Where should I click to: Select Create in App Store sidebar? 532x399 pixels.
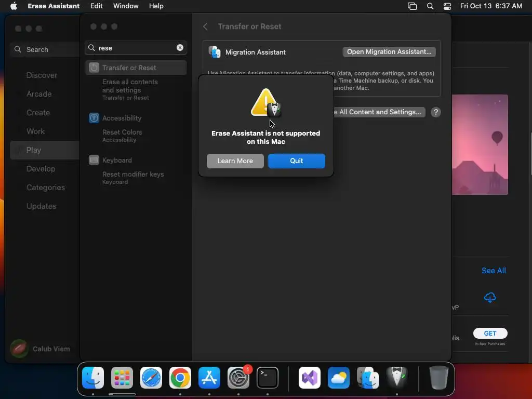tap(38, 113)
